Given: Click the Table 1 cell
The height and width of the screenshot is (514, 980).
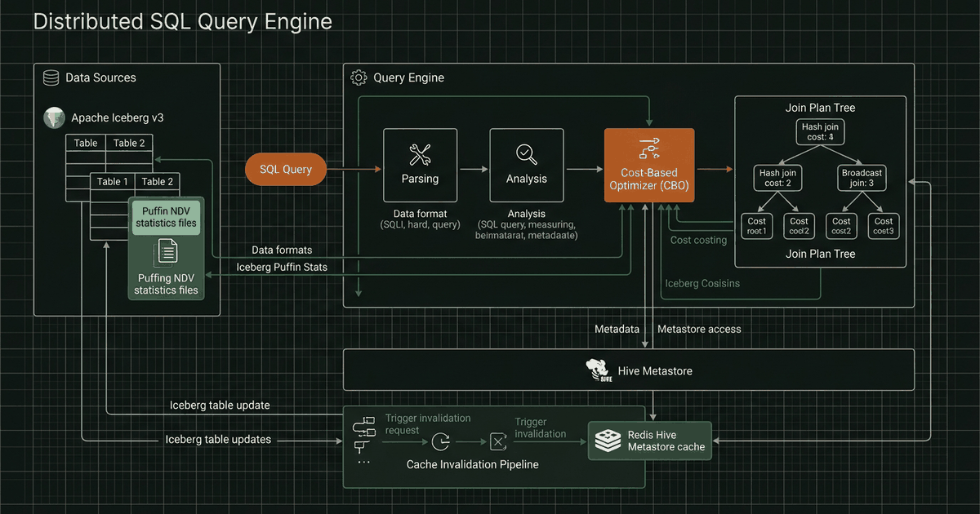Looking at the screenshot, I should [x=113, y=182].
